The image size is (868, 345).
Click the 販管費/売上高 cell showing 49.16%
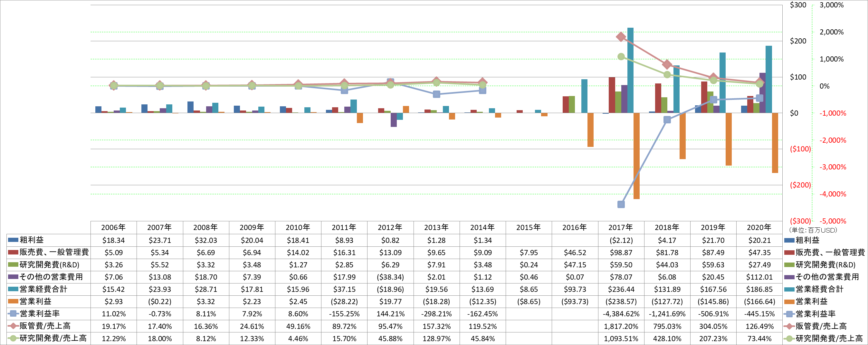click(298, 326)
